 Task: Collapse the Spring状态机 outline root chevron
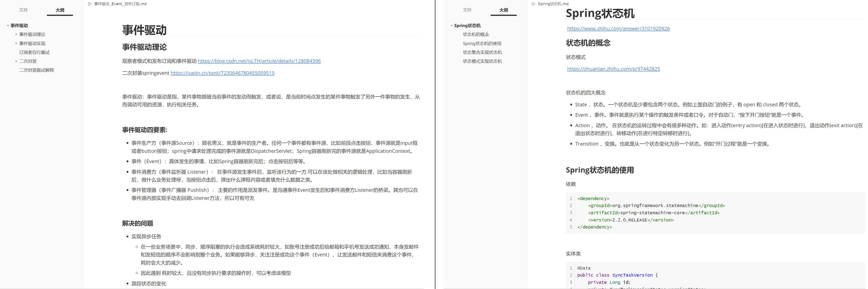(x=452, y=26)
